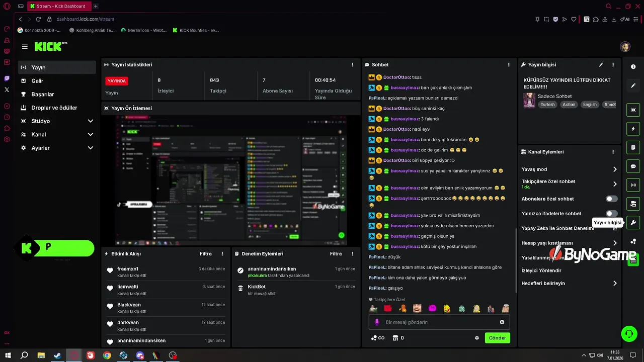Screen dimensions: 644x362
Task: Toggle Yayın bilgisi wrench icon in right sidebar
Action: tap(633, 222)
